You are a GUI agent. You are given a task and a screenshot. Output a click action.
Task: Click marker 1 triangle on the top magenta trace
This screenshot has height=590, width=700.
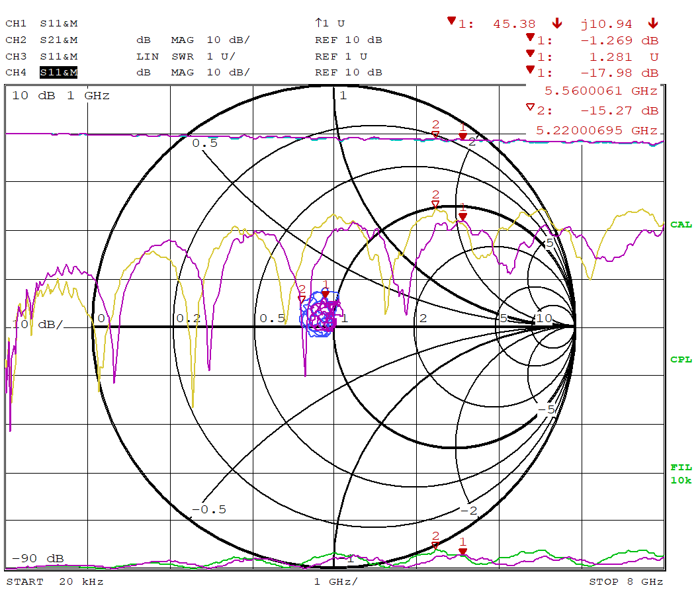click(x=463, y=136)
